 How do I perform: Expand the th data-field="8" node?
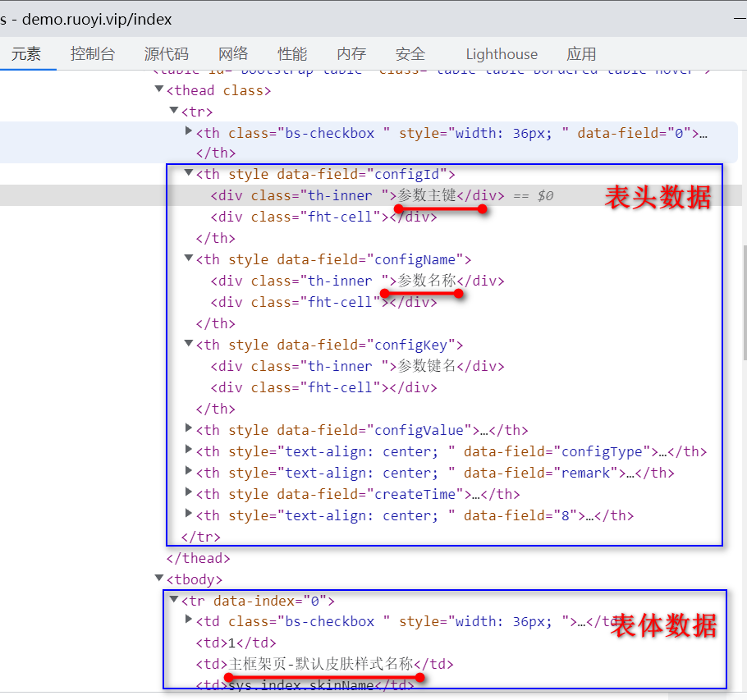[x=189, y=514]
